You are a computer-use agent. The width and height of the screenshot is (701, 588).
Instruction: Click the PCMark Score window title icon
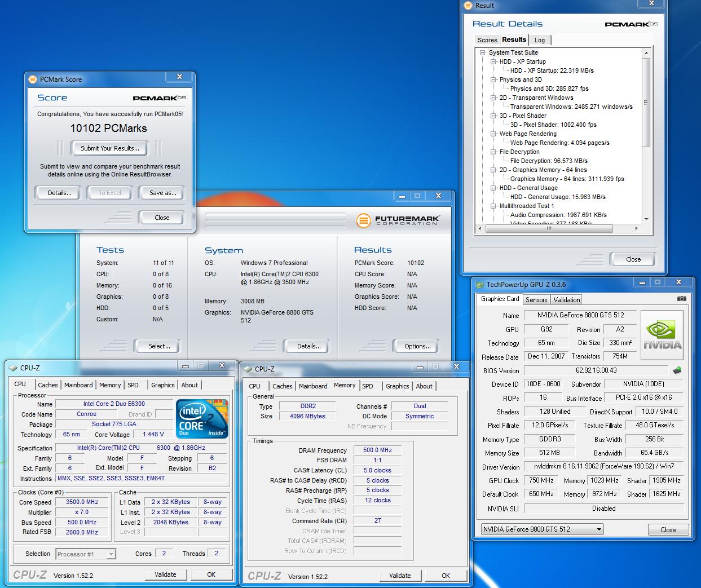[x=33, y=79]
